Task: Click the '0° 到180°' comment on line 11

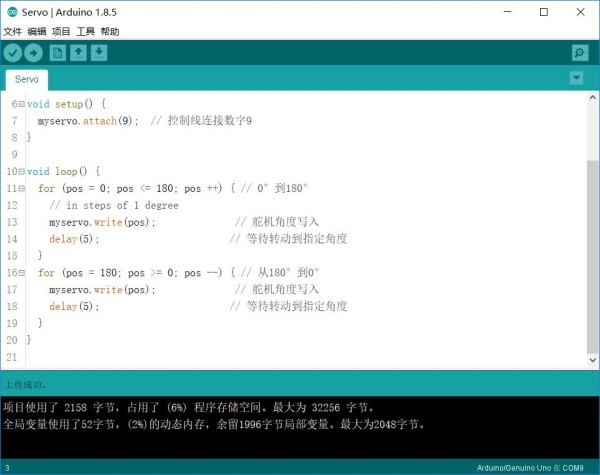Action: click(x=282, y=188)
